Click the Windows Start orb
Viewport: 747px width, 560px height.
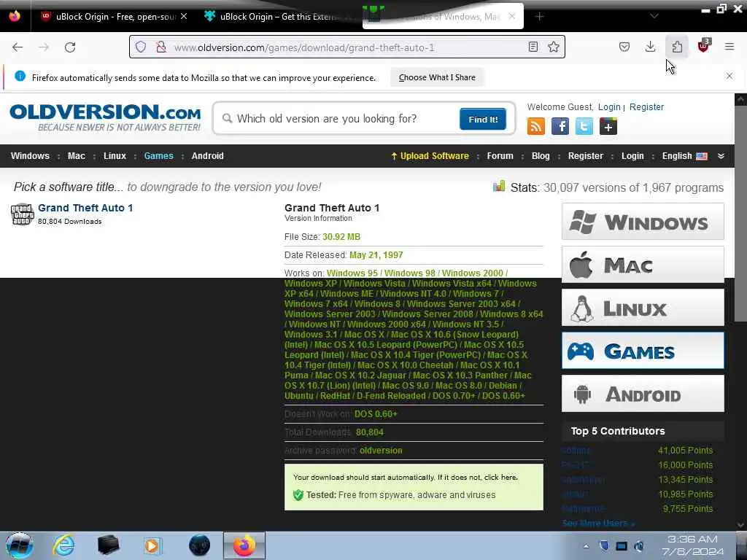coord(20,545)
